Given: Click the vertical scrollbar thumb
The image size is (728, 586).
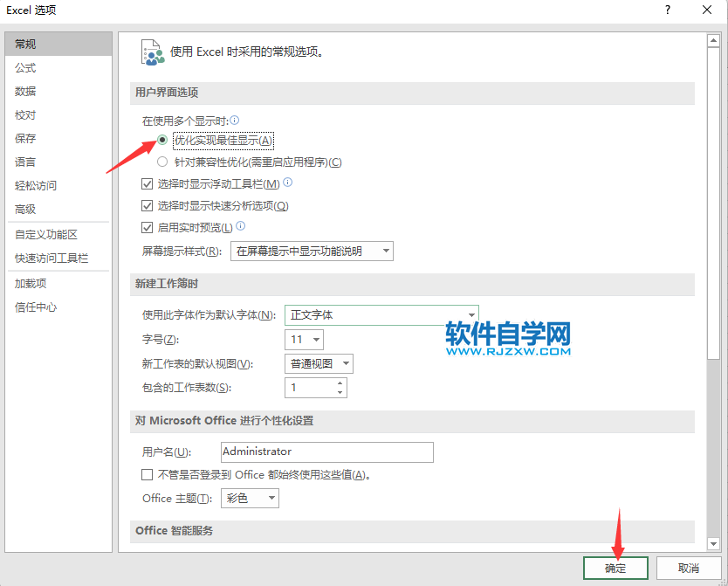Looking at the screenshot, I should point(714,203).
